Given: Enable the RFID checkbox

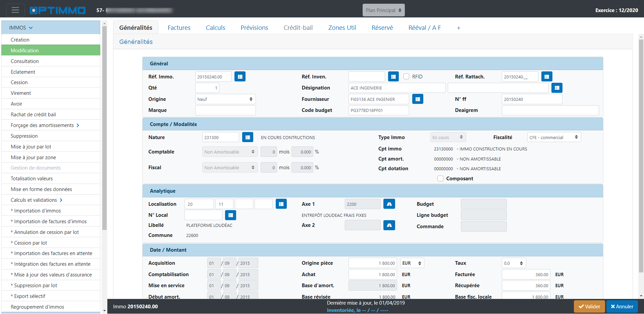Looking at the screenshot, I should point(406,77).
